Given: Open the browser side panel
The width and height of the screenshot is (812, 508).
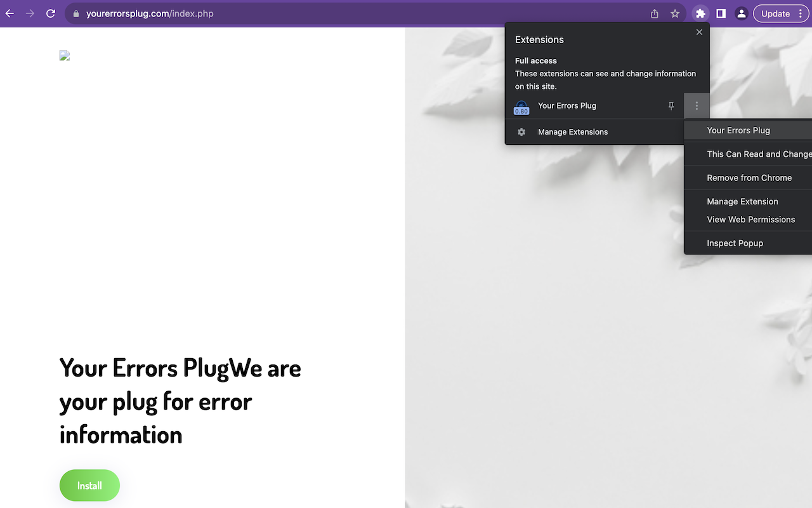Looking at the screenshot, I should click(x=721, y=13).
